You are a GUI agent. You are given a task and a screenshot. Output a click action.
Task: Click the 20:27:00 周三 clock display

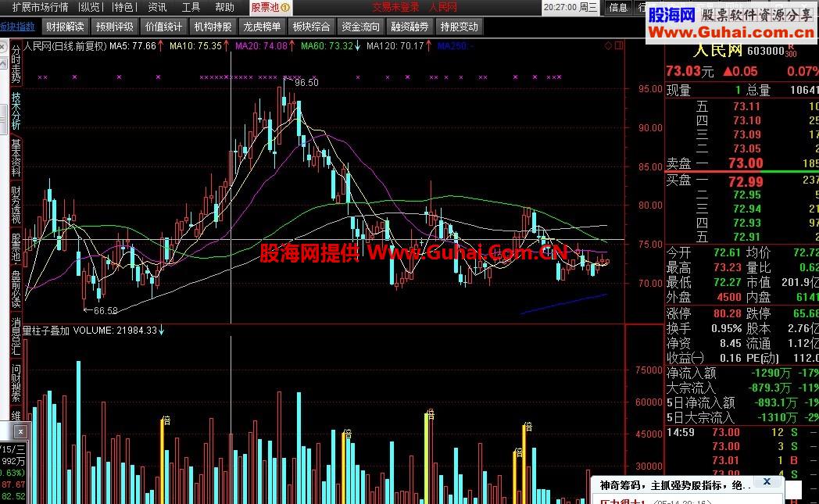[570, 7]
